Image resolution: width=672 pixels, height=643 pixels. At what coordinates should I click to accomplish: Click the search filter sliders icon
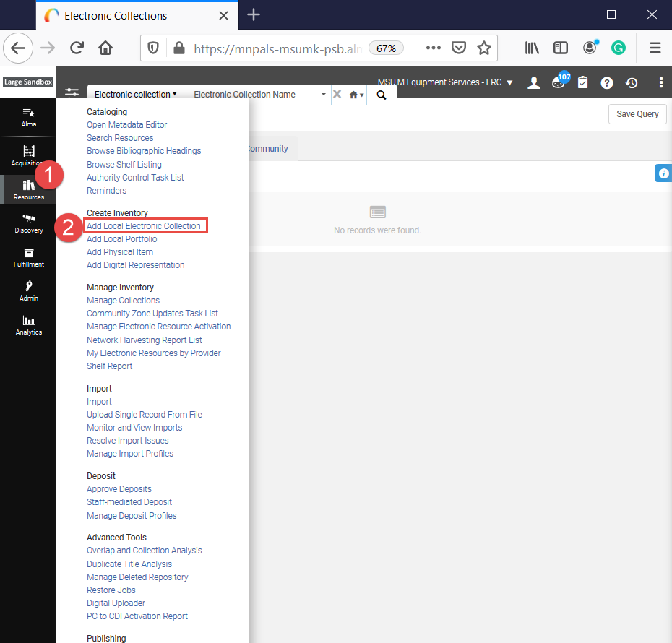(72, 92)
